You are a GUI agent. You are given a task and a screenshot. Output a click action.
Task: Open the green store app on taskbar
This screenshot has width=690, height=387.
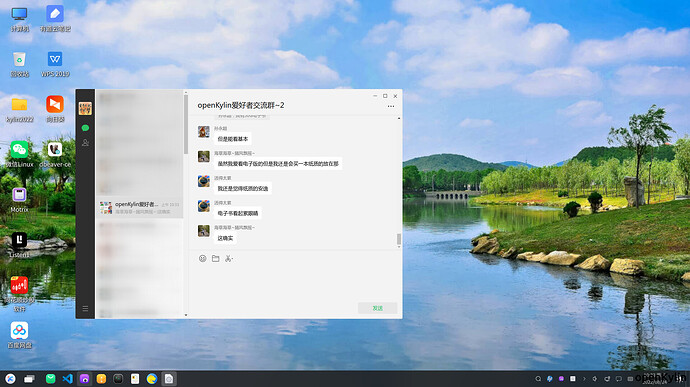tap(51, 379)
